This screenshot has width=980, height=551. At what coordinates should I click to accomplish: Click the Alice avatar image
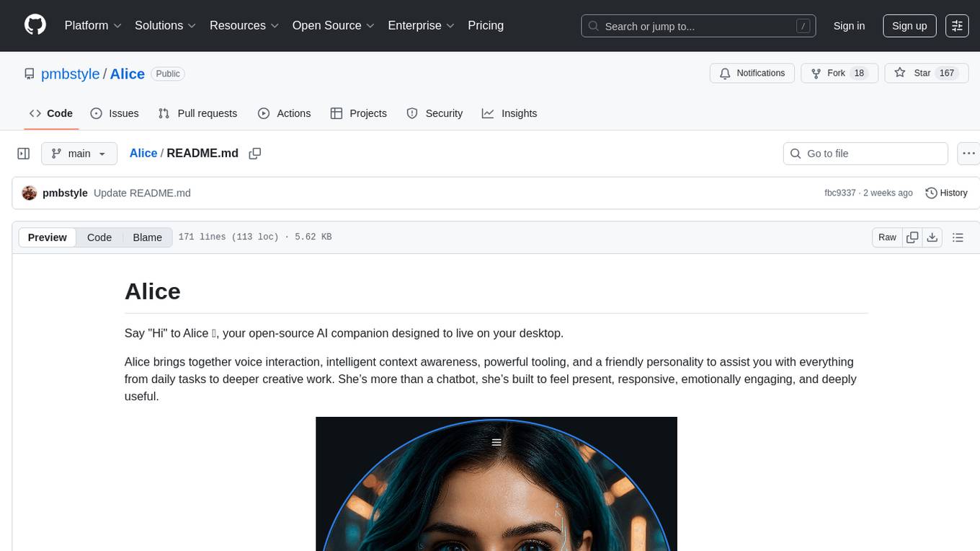496,484
